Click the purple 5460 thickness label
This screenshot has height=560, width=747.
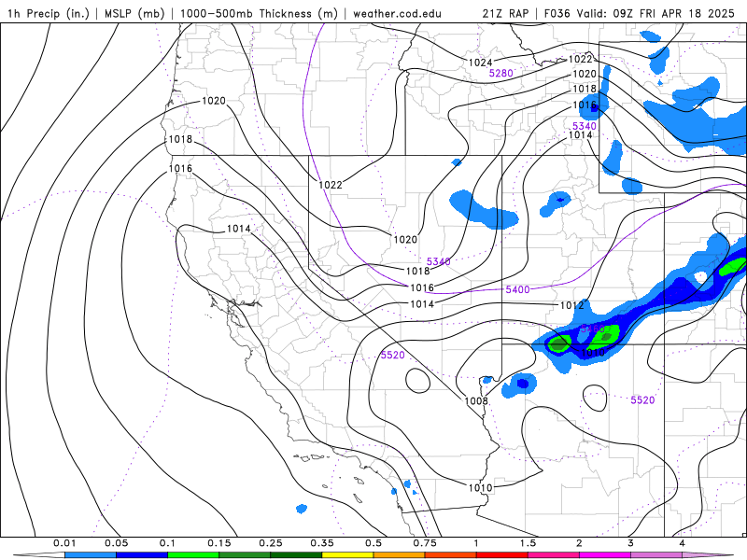593,329
